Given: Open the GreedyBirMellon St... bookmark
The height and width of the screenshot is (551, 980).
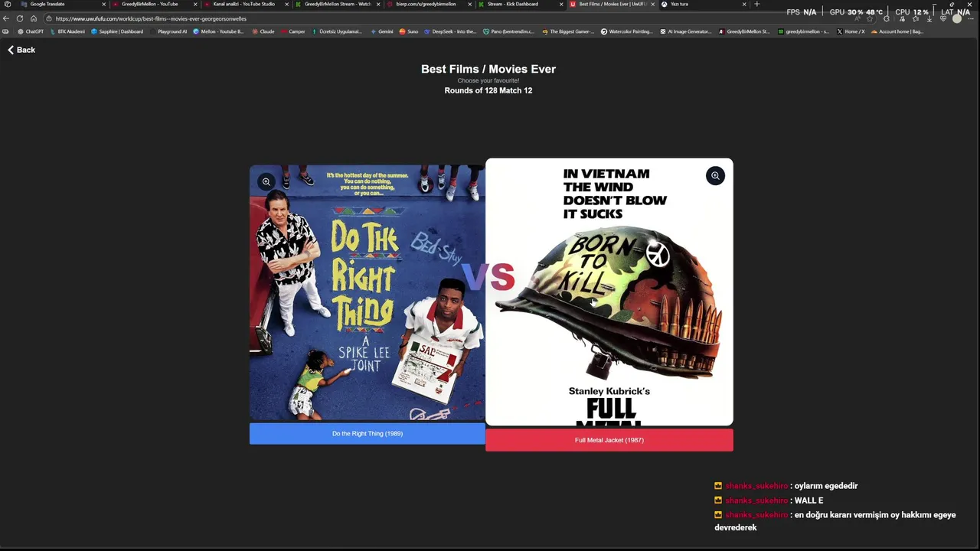Looking at the screenshot, I should click(x=744, y=31).
